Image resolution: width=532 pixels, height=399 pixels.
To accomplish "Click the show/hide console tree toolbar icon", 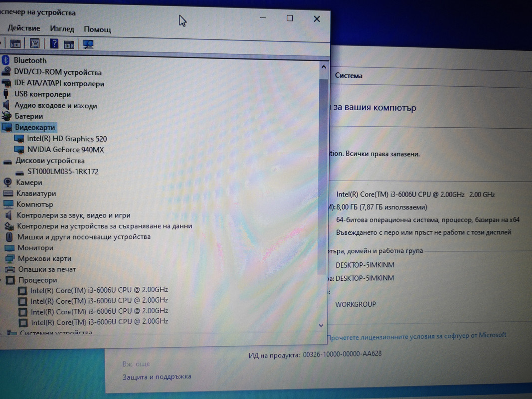I will [15, 44].
